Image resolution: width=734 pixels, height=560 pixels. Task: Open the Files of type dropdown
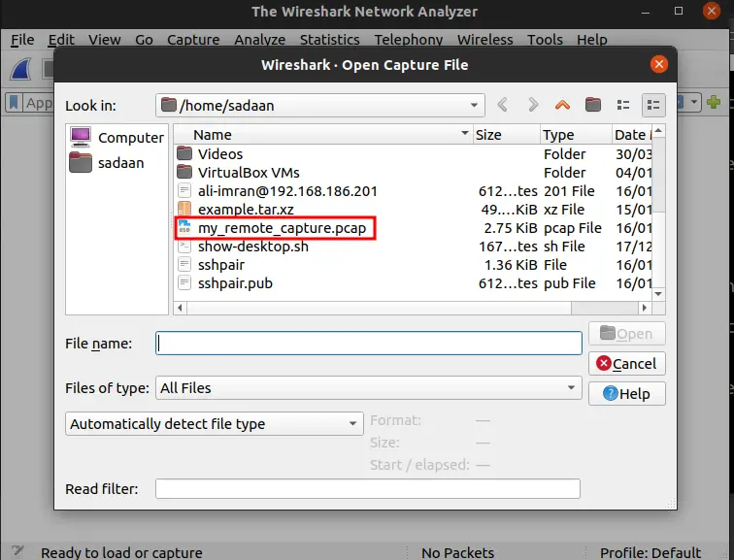coord(571,388)
